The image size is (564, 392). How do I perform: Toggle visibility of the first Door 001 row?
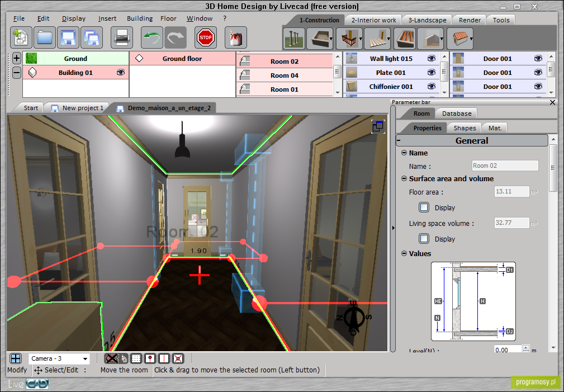click(x=538, y=58)
